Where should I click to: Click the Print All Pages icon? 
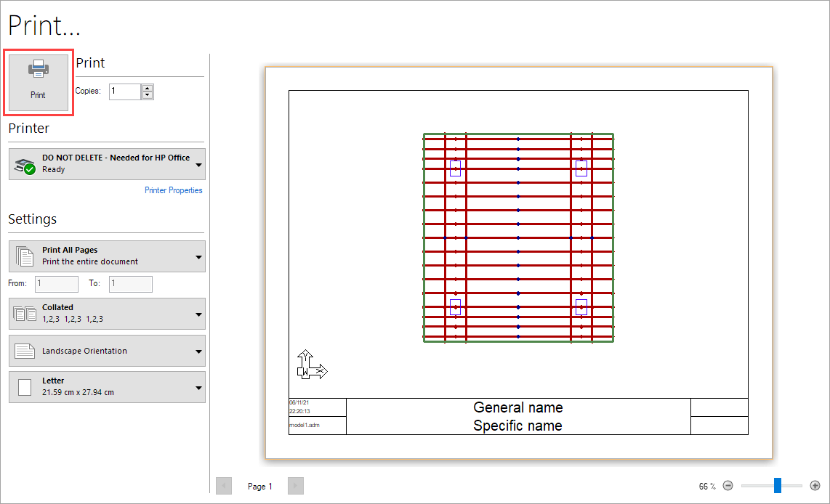pos(25,256)
